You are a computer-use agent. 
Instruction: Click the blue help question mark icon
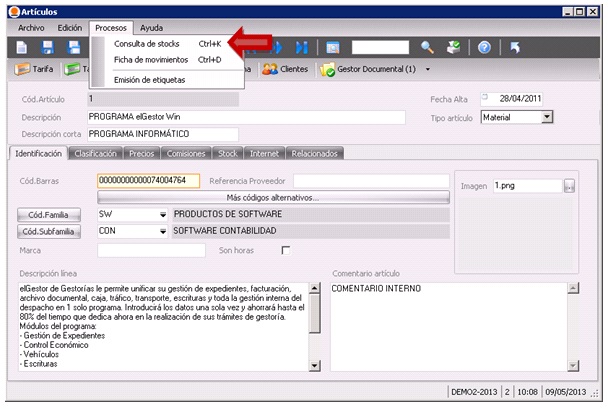[484, 47]
